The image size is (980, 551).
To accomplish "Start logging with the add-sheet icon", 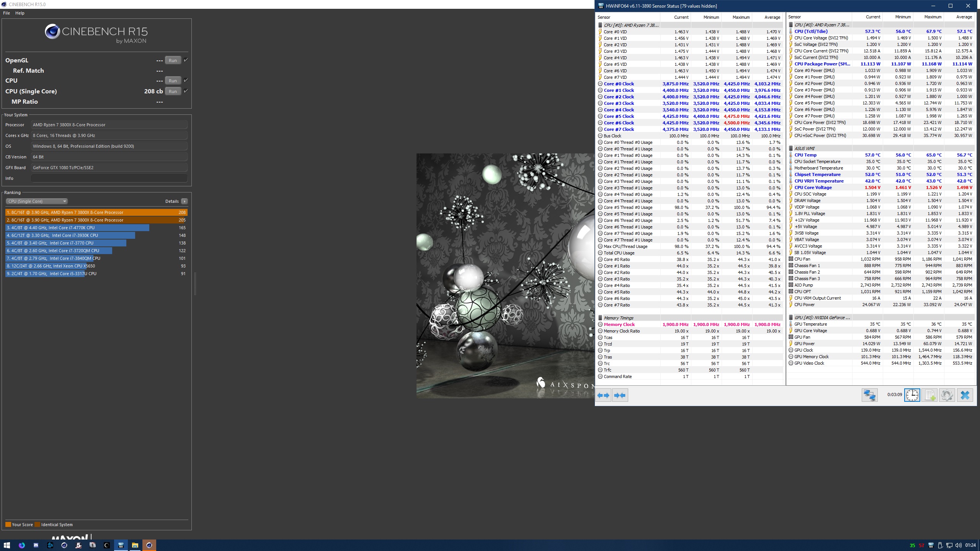I will click(929, 395).
